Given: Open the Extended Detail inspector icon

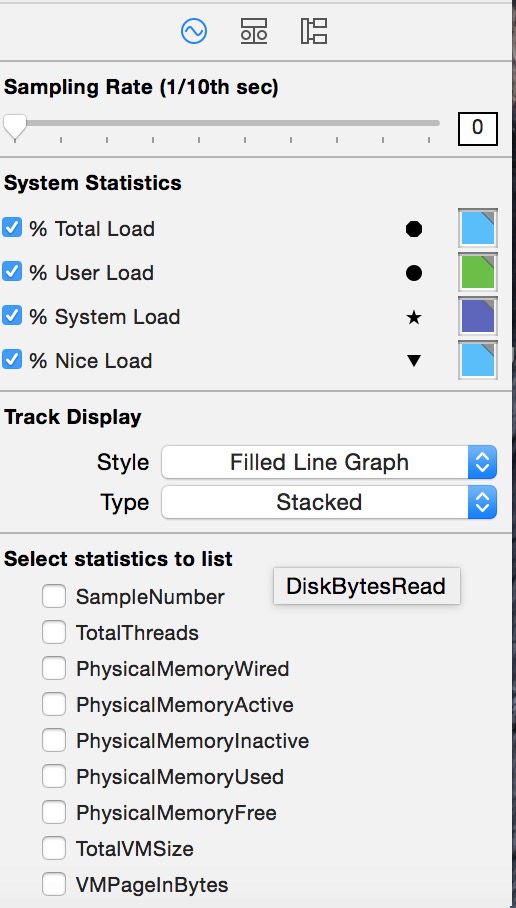Looking at the screenshot, I should point(314,31).
